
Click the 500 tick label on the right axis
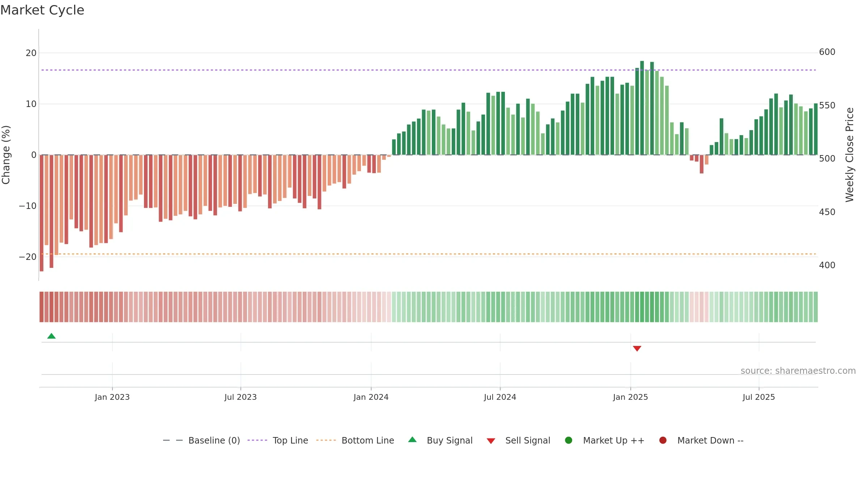827,159
